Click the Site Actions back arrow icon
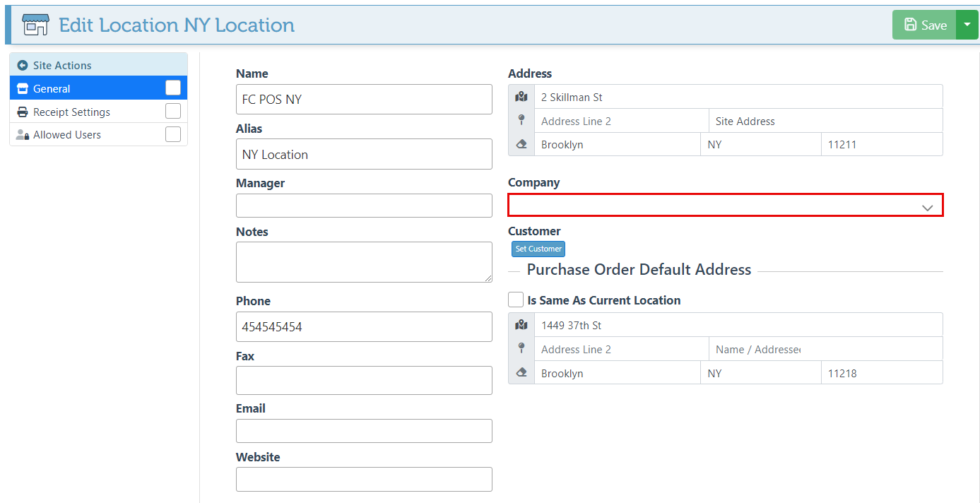This screenshot has width=980, height=503. pos(22,65)
